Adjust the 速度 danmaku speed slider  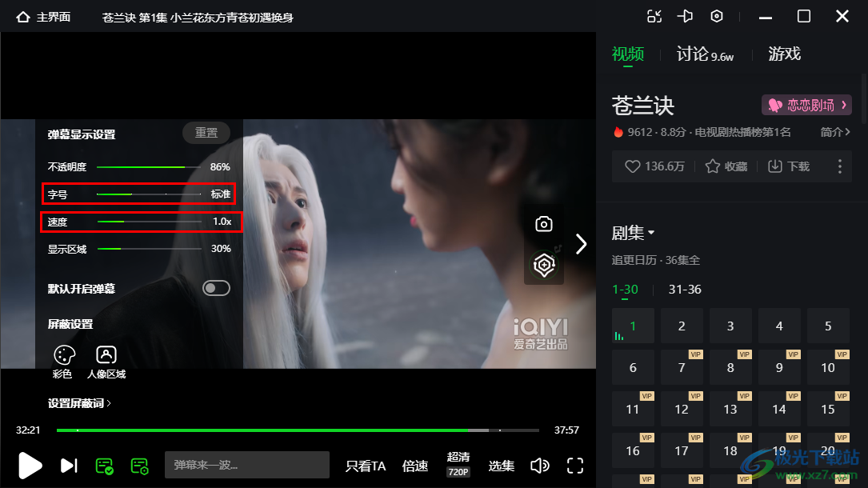(150, 222)
